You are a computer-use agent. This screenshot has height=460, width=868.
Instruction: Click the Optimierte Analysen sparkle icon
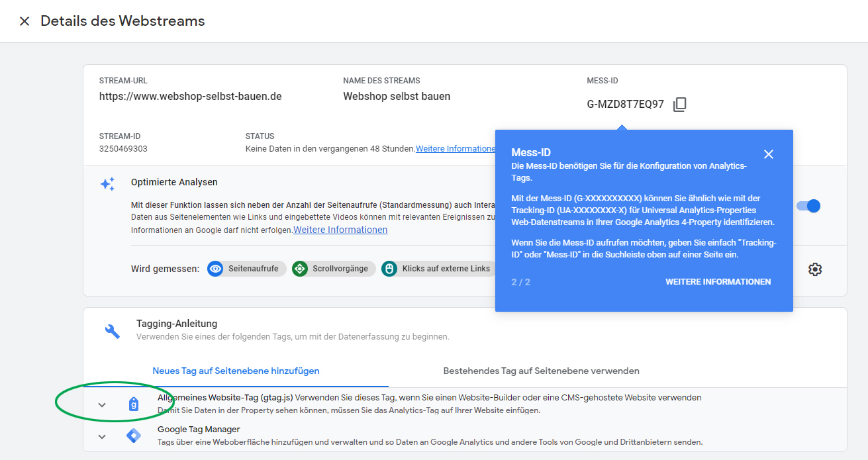[x=107, y=184]
